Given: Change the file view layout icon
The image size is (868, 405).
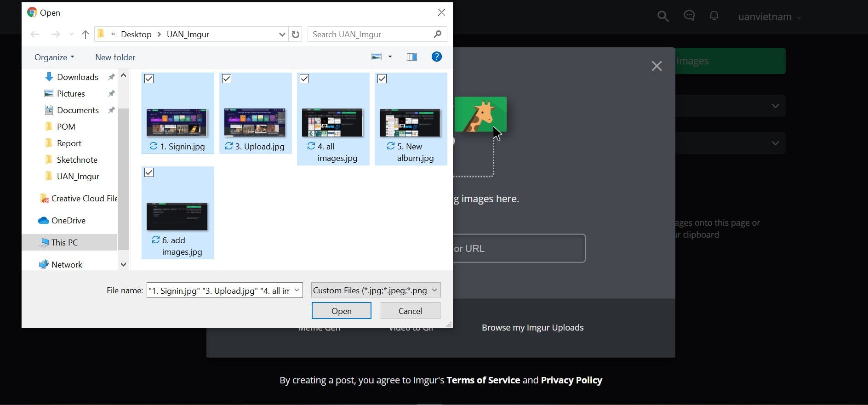Looking at the screenshot, I should tap(377, 57).
